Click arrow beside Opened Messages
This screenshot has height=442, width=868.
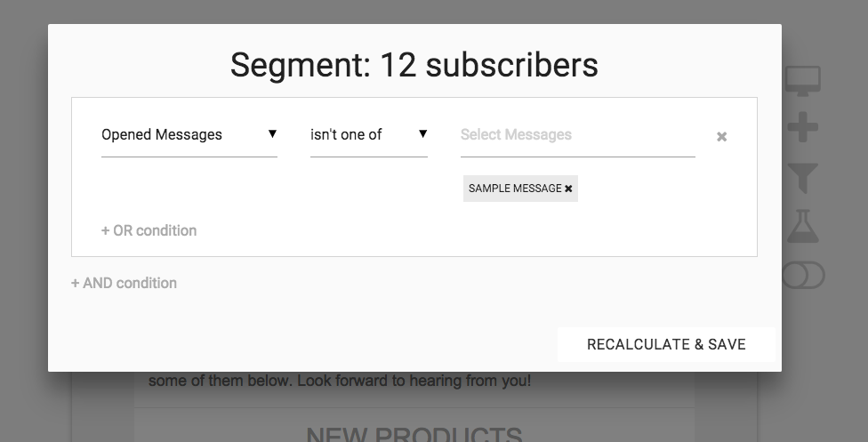(272, 134)
